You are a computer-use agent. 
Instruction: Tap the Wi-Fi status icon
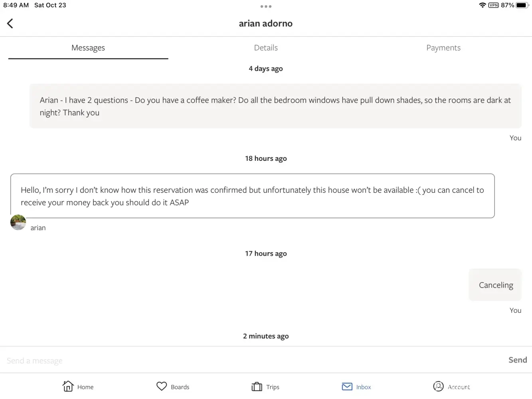click(483, 5)
